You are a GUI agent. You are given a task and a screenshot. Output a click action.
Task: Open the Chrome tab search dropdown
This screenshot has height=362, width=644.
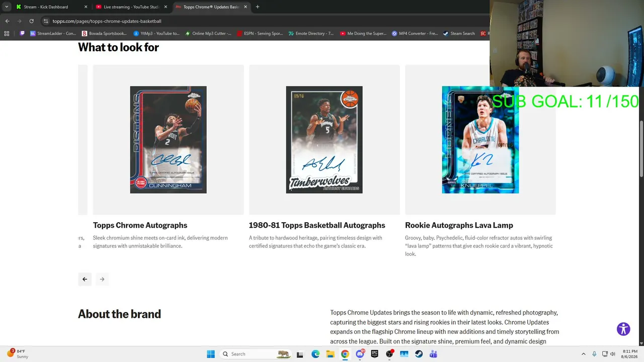point(7,7)
